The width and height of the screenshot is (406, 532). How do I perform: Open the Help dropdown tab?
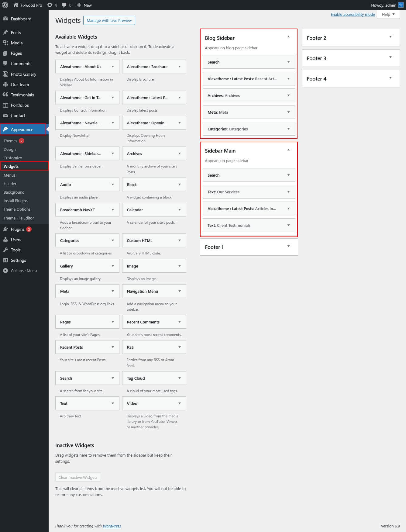click(388, 14)
